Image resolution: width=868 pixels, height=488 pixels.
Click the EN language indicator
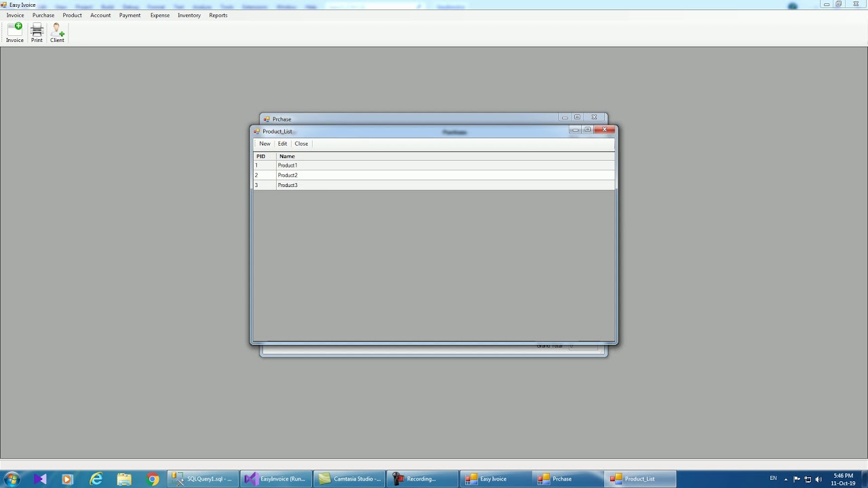[773, 479]
